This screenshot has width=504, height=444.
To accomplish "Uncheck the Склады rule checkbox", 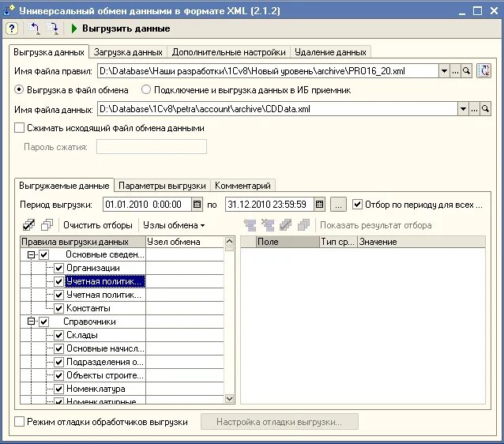I will pos(58,335).
